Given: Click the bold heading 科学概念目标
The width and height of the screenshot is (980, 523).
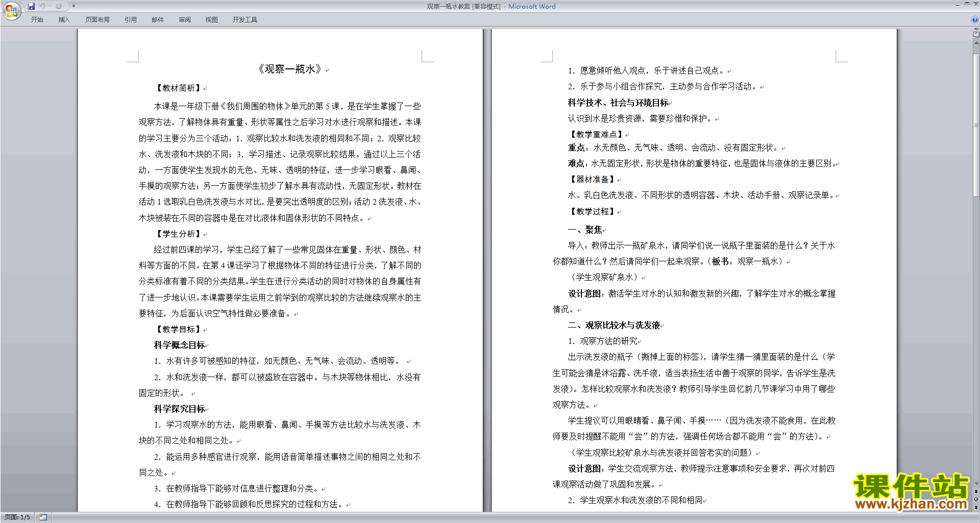Looking at the screenshot, I should click(179, 345).
